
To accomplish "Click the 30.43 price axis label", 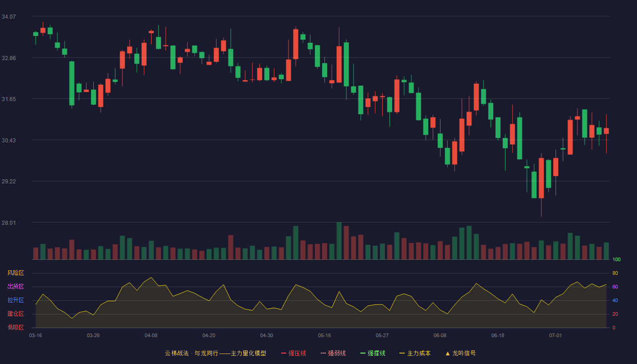I will [x=9, y=140].
